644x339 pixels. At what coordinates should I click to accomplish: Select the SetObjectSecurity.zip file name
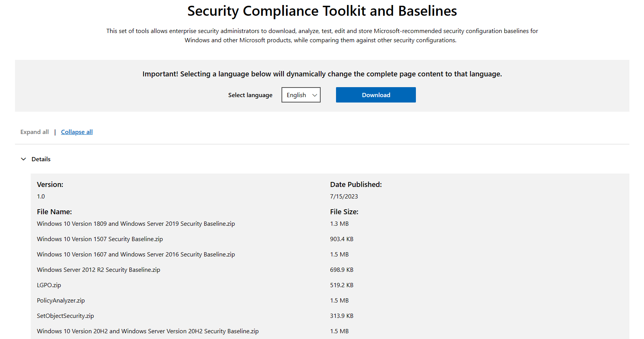click(65, 316)
